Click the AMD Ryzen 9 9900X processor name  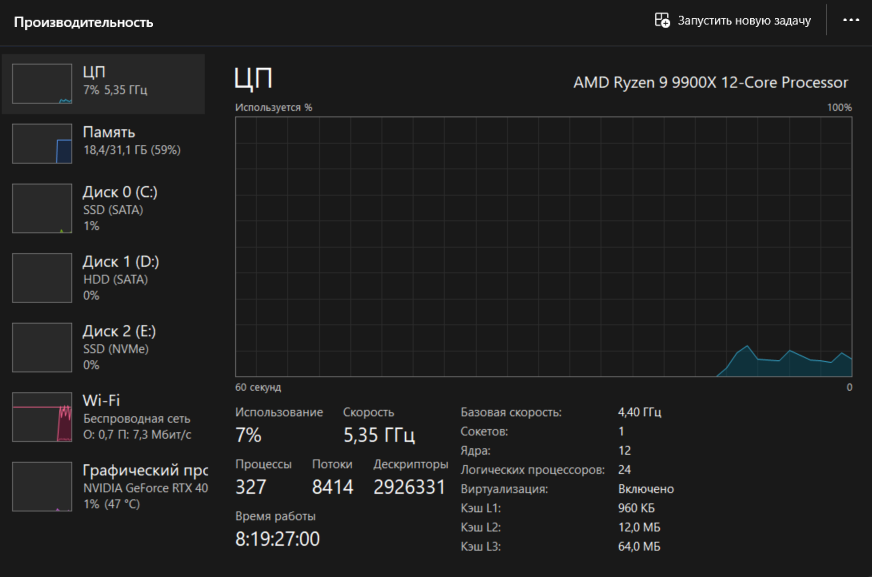pyautogui.click(x=711, y=82)
